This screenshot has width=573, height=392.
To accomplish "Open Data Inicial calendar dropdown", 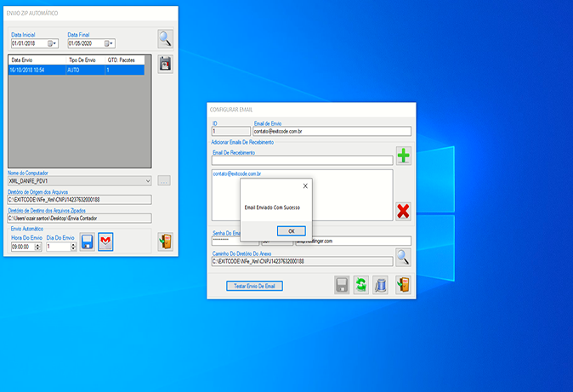I will (x=52, y=43).
